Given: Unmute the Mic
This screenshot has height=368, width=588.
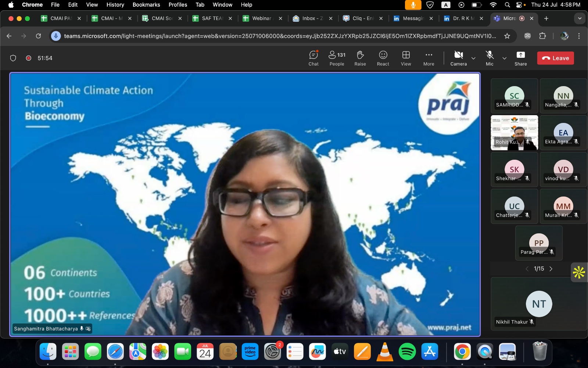Looking at the screenshot, I should pyautogui.click(x=490, y=58).
